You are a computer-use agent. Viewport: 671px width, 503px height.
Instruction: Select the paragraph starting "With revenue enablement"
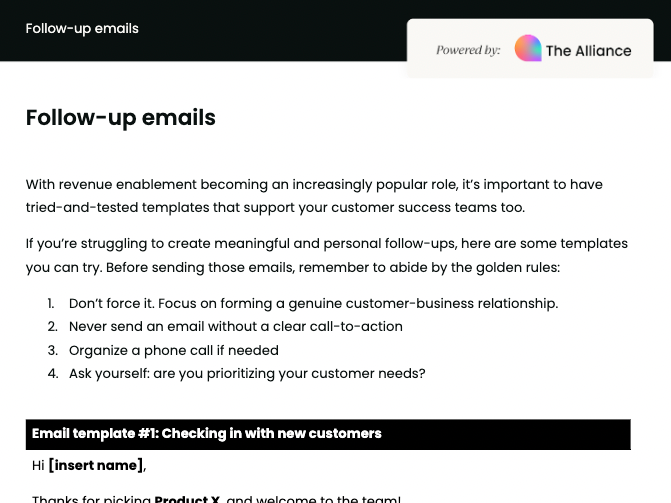[314, 196]
